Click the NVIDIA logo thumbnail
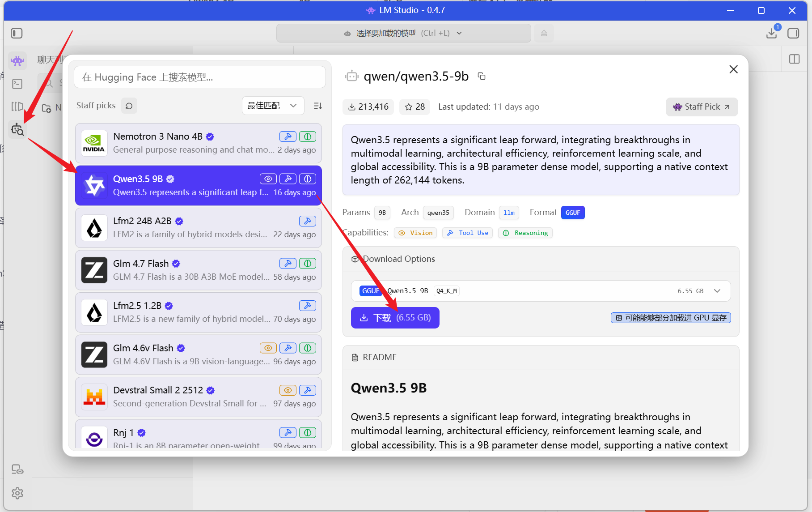This screenshot has width=812, height=512. pos(94,143)
